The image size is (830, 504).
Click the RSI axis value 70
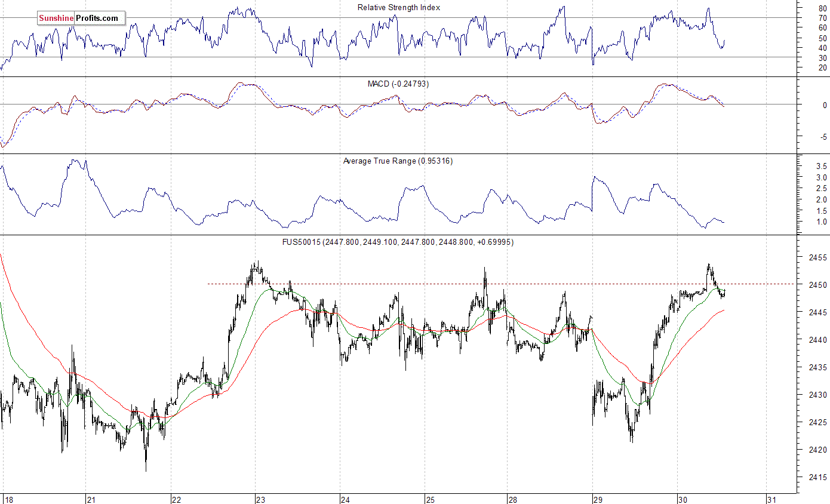point(823,18)
